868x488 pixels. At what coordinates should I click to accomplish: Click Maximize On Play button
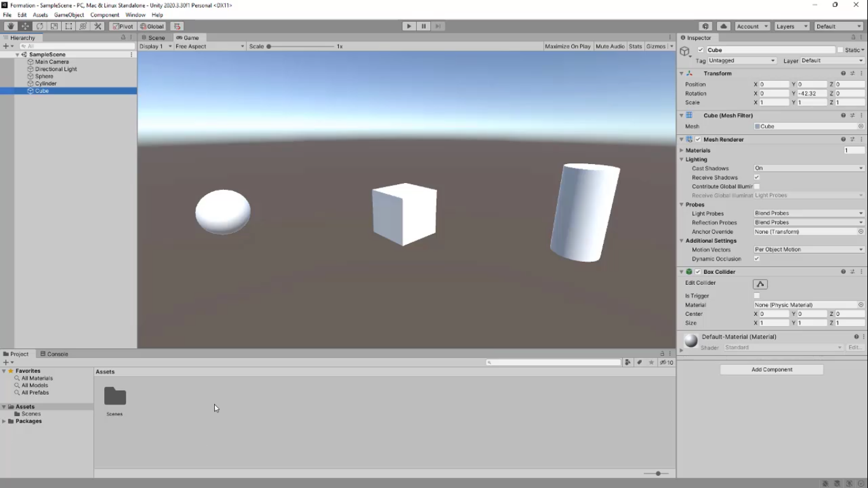[567, 46]
